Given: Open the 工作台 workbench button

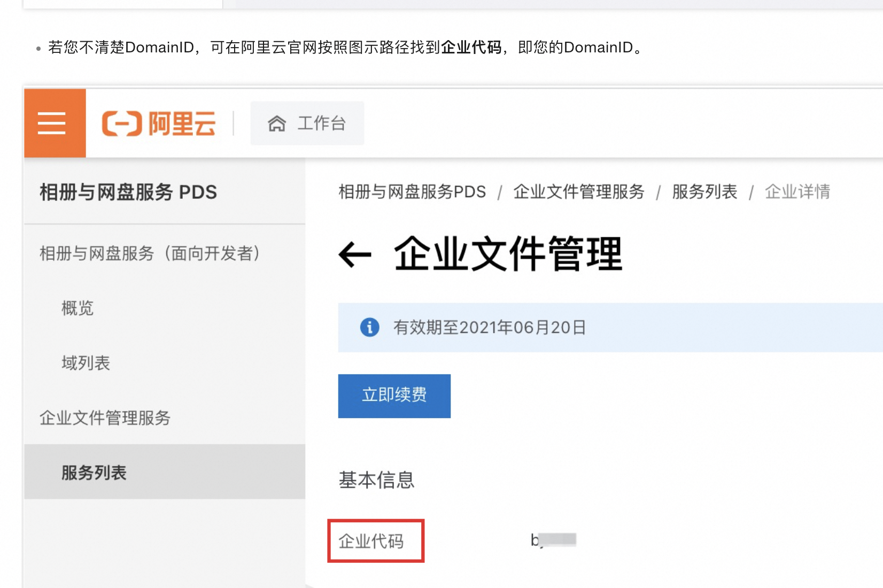Looking at the screenshot, I should coord(307,123).
